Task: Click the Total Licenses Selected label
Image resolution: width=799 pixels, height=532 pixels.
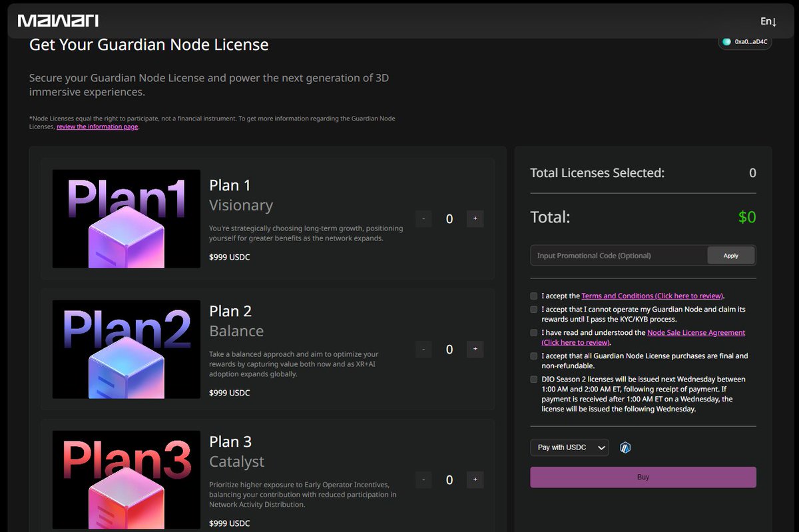Action: (597, 173)
